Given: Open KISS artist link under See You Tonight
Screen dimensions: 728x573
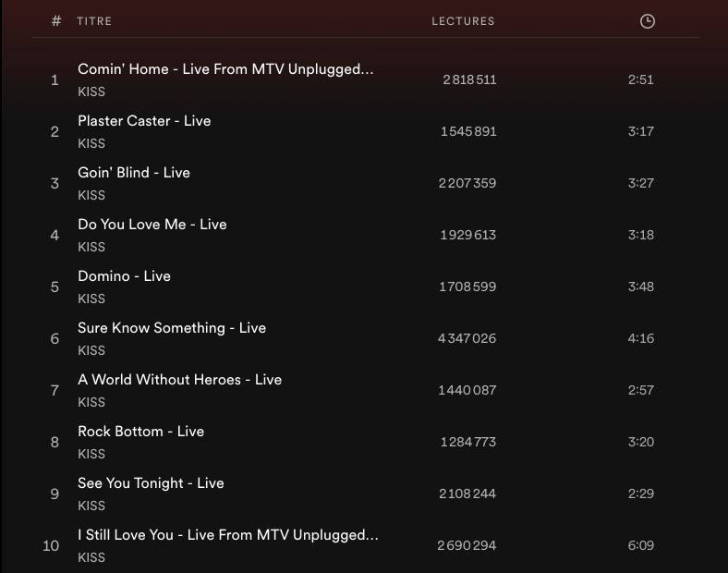Looking at the screenshot, I should [91, 506].
